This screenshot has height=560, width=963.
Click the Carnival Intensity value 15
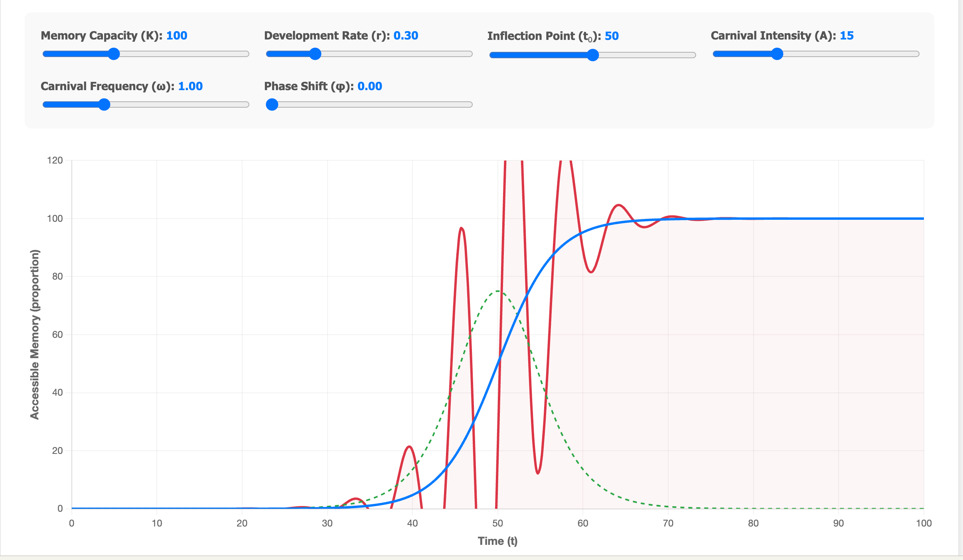point(847,35)
